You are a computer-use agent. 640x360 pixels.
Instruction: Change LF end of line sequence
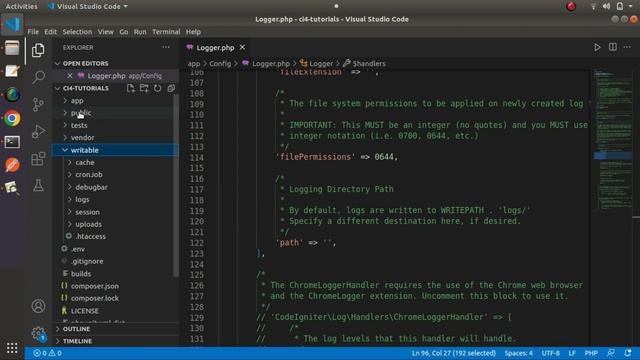click(x=572, y=353)
